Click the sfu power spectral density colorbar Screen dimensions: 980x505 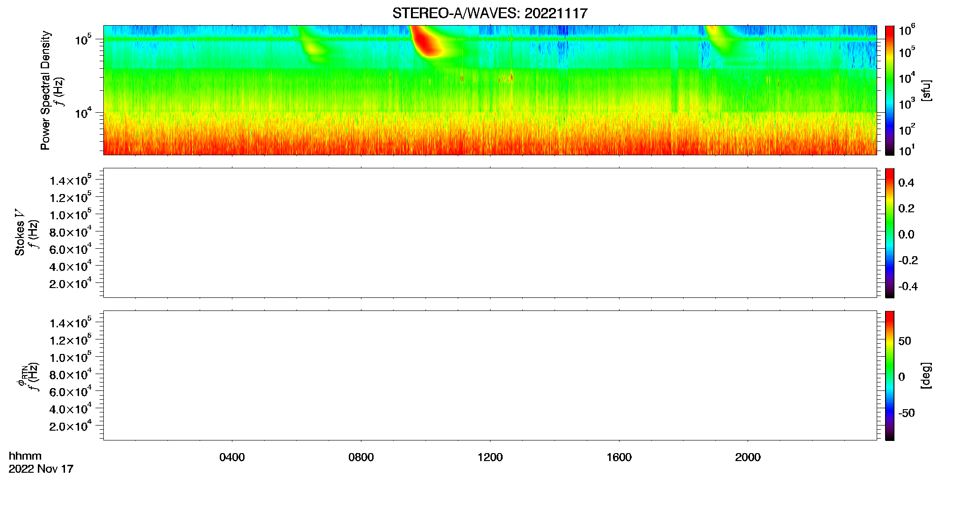pos(889,90)
